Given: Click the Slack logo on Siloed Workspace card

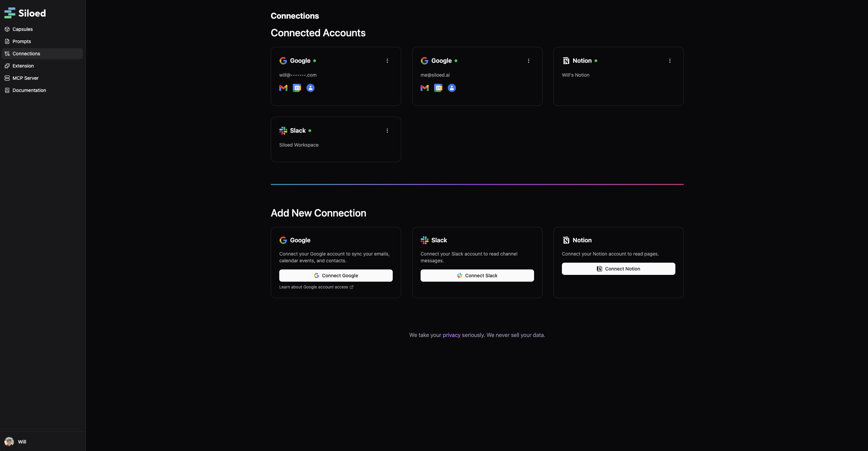Looking at the screenshot, I should pyautogui.click(x=283, y=130).
